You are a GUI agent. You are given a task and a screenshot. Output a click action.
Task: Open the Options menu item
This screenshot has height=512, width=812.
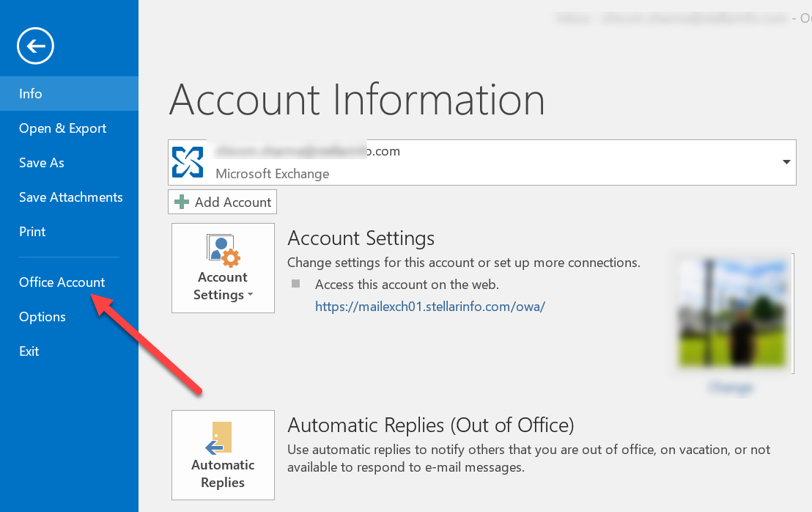(x=42, y=316)
